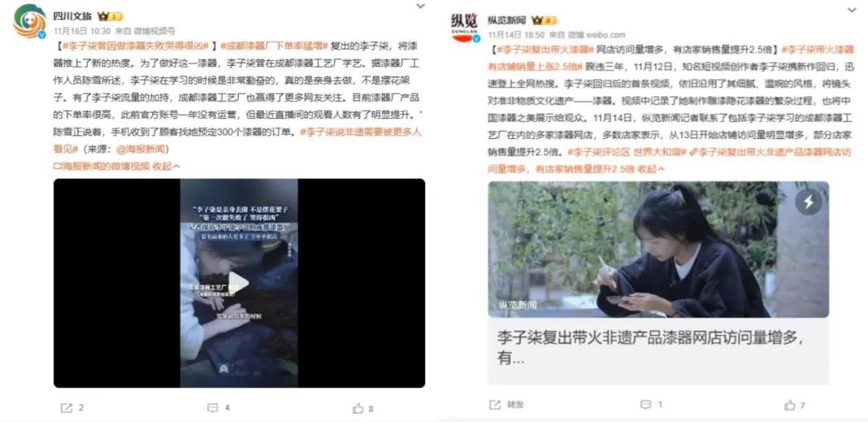
Task: Click the 纵览新闻 profile avatar
Action: pos(465,26)
